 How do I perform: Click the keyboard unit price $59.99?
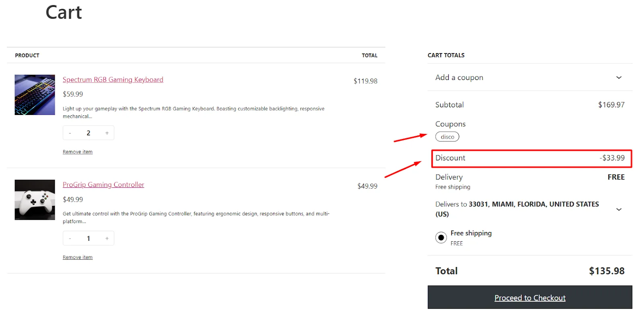(x=73, y=94)
